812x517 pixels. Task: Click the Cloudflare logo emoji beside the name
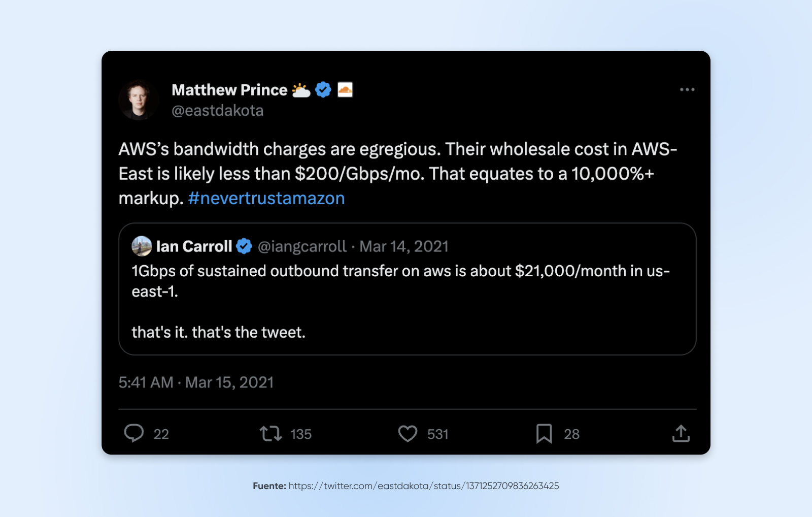click(x=345, y=89)
